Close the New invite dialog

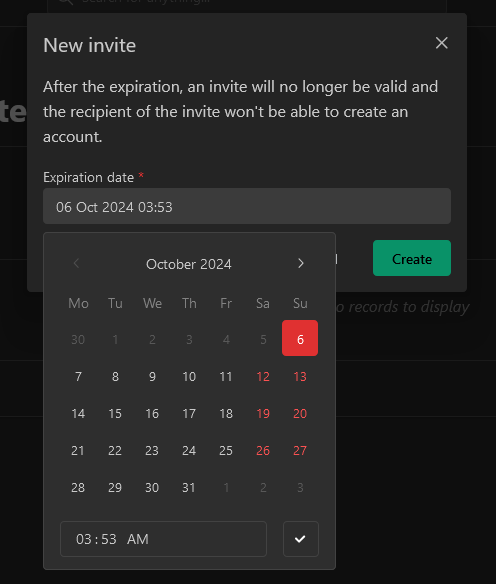pyautogui.click(x=442, y=43)
